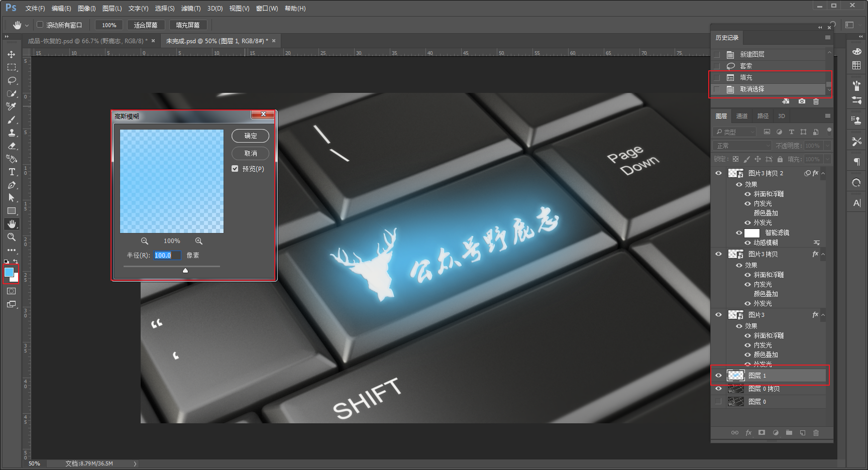Zoom in on Gaussian Blur preview
This screenshot has height=470, width=868.
point(199,241)
